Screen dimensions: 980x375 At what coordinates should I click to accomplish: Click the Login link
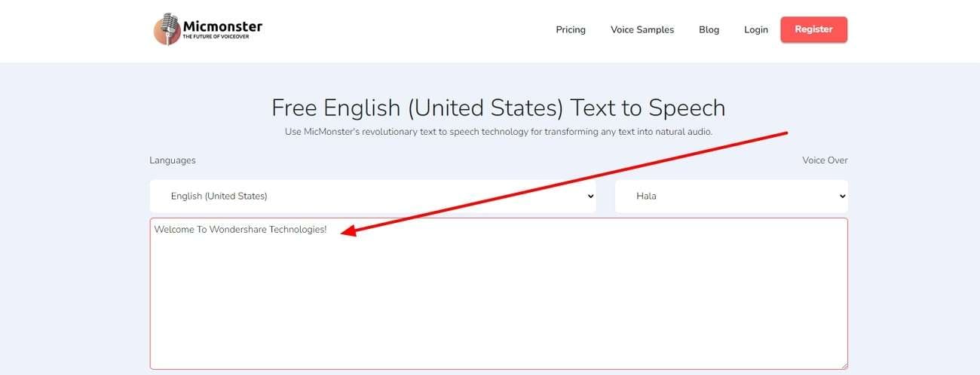pos(755,29)
